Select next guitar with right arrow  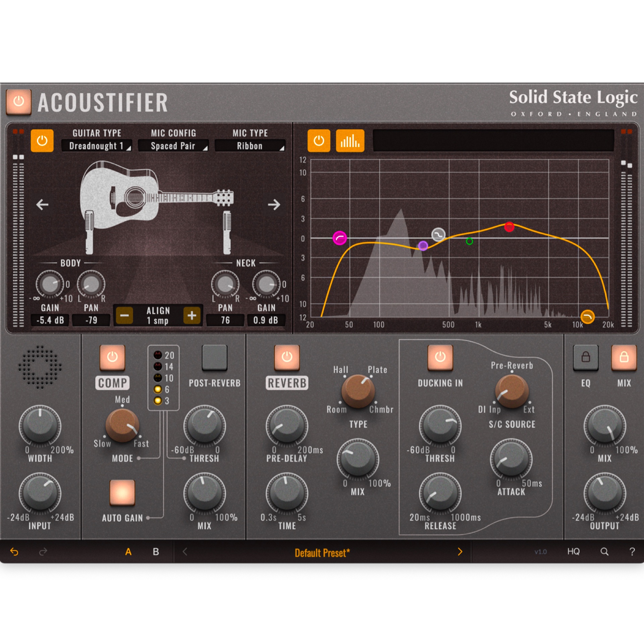pyautogui.click(x=274, y=204)
